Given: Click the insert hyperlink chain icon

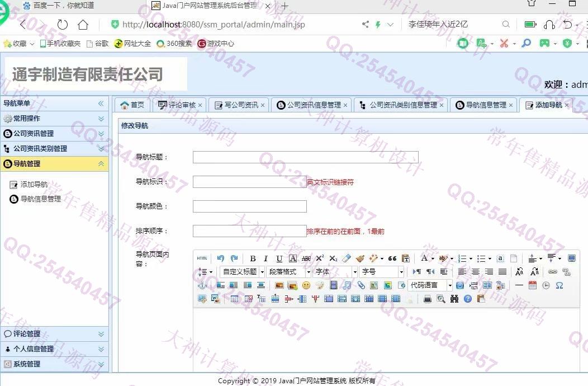Looking at the screenshot, I should pyautogui.click(x=552, y=272).
